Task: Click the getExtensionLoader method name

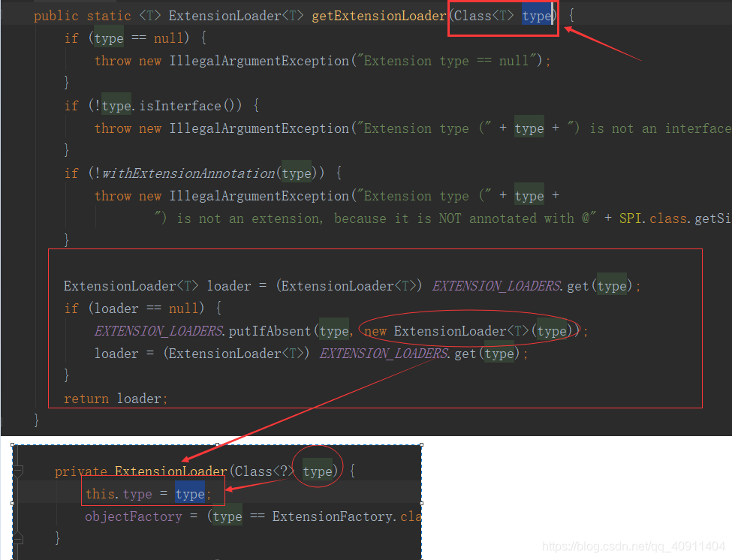Action: (x=379, y=16)
